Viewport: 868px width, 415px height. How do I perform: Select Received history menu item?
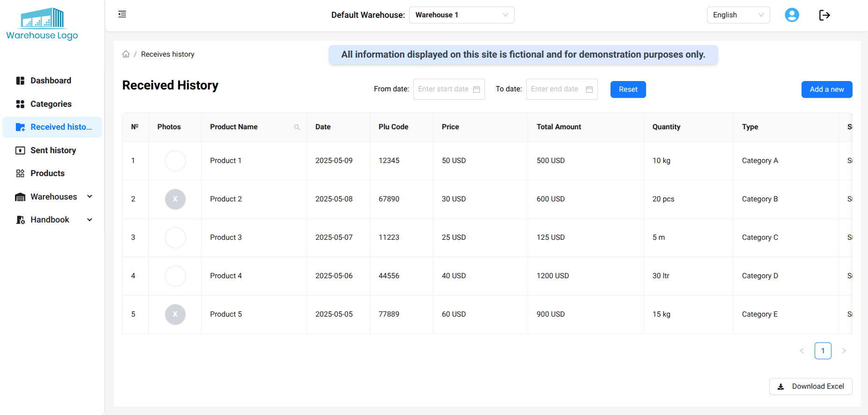[x=52, y=127]
